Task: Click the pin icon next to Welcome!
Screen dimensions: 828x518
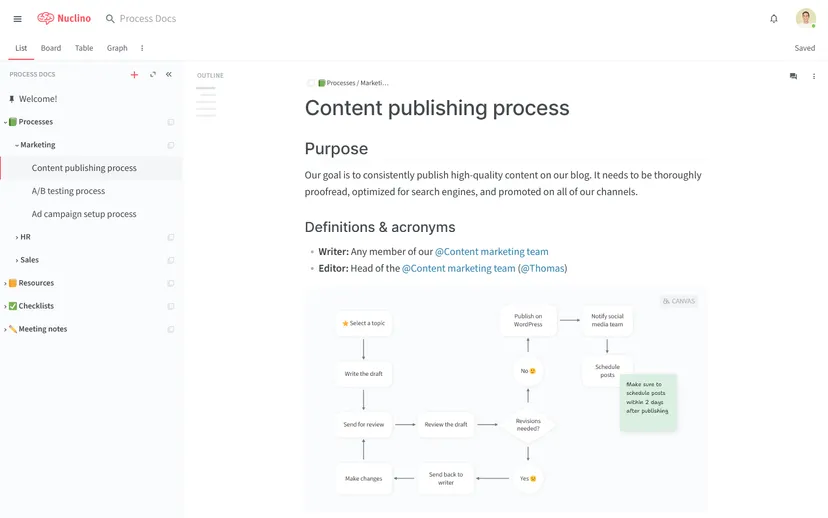Action: 12,99
